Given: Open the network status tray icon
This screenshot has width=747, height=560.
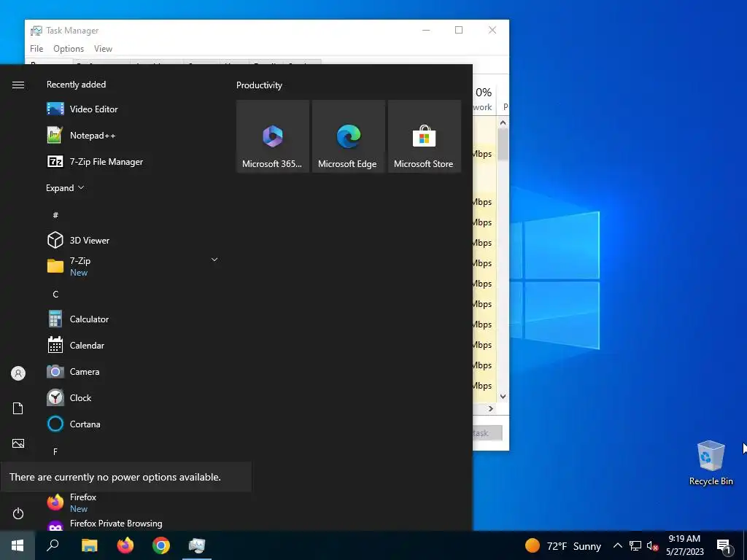Looking at the screenshot, I should click(x=635, y=545).
